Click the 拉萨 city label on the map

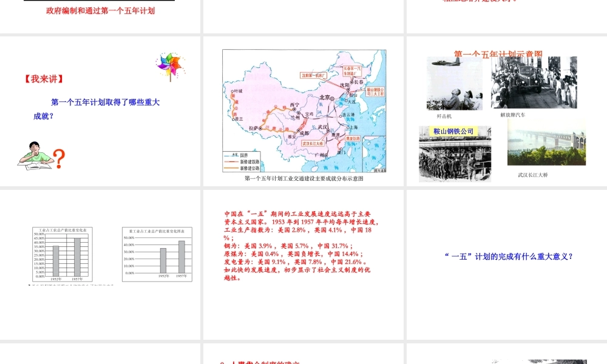(x=253, y=127)
